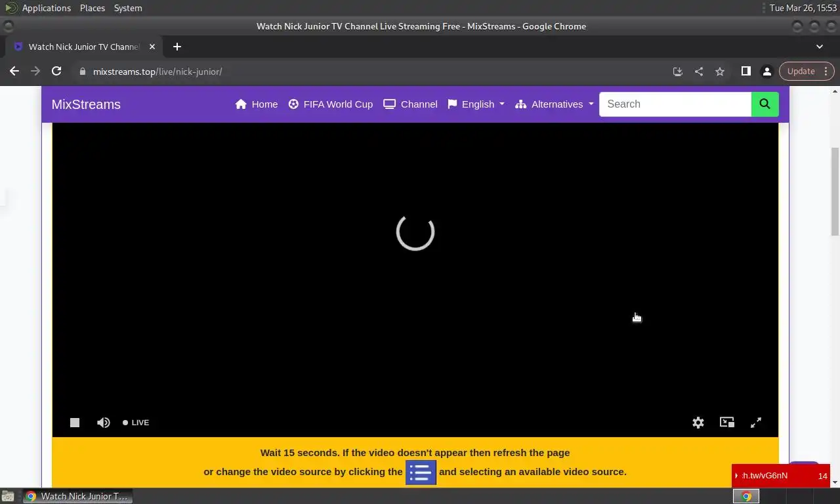This screenshot has width=840, height=504.
Task: Expand the Alternatives dropdown
Action: (555, 104)
